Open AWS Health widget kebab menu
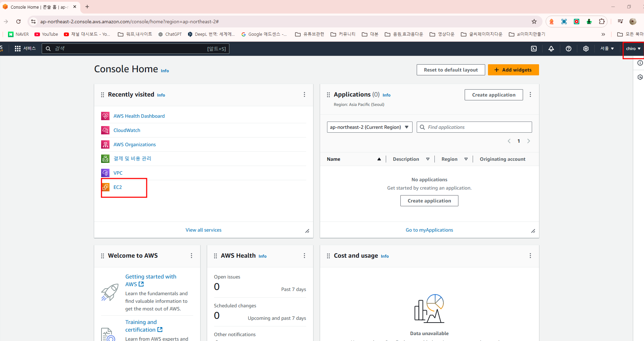Screen dimensions: 644x341 (x=304, y=256)
